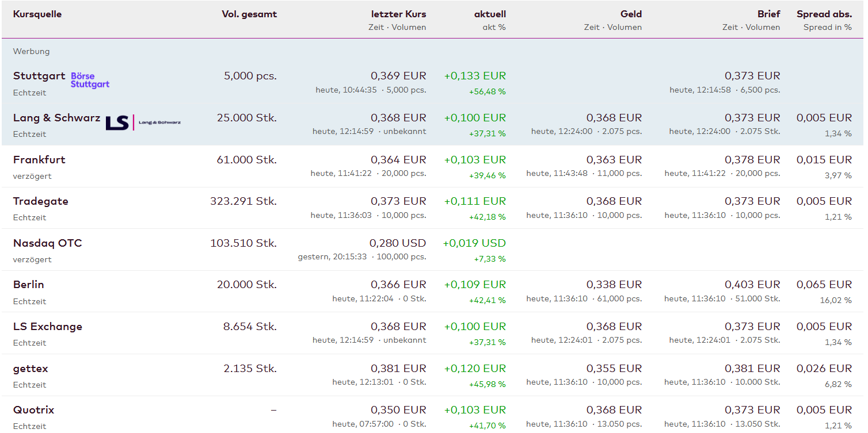Select Lang & Schwarz volume 25.000 Stk.
The image size is (868, 433).
pyautogui.click(x=247, y=118)
